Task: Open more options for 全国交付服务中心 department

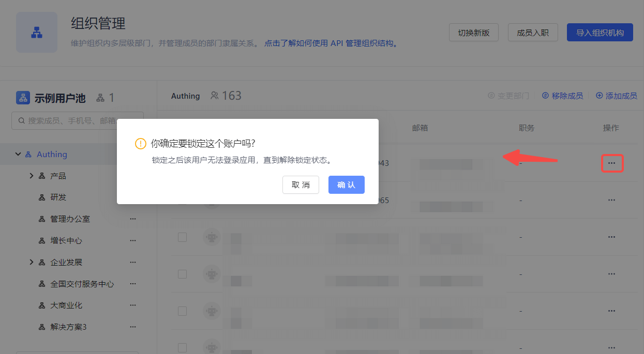Action: point(133,284)
